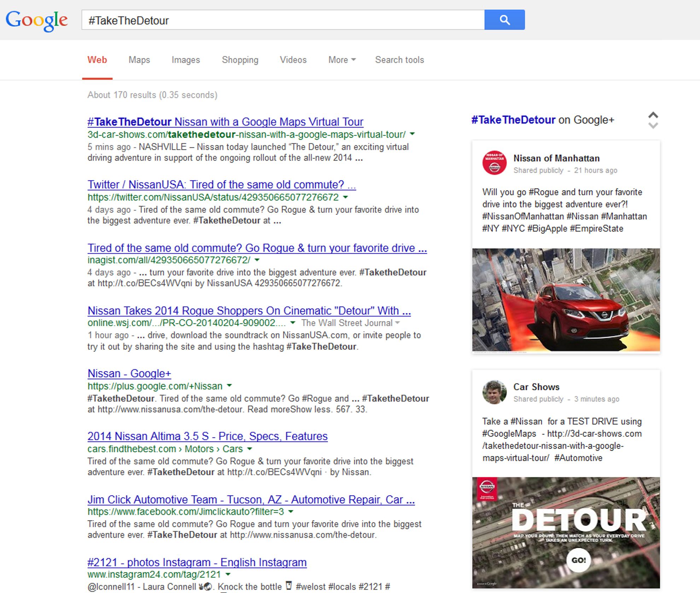
Task: Click the #GoogleMaps hashtag in Car Shows post
Action: click(x=509, y=434)
